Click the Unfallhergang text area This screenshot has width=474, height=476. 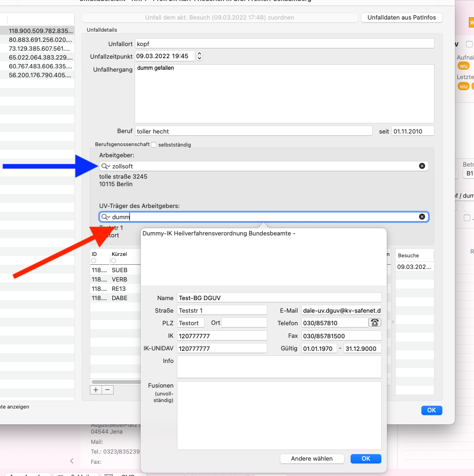(x=284, y=94)
